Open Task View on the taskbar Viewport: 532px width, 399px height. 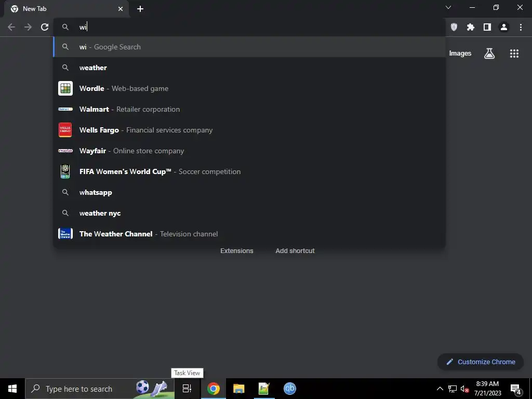click(x=187, y=389)
